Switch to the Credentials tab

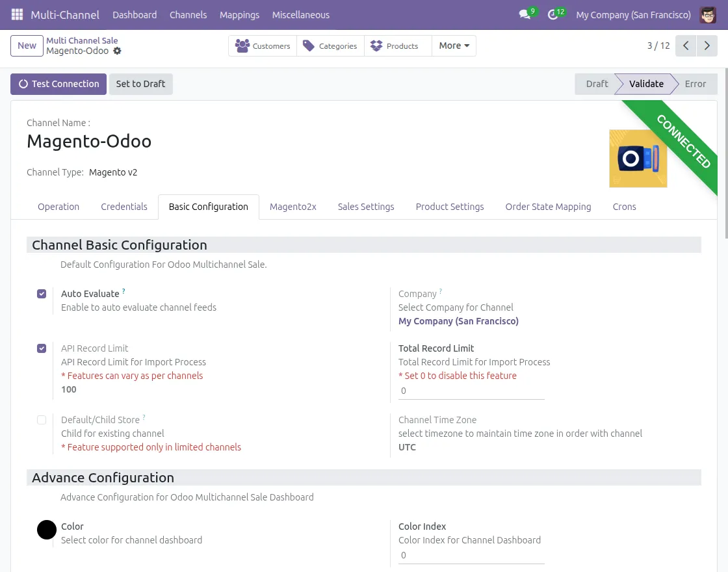click(123, 207)
